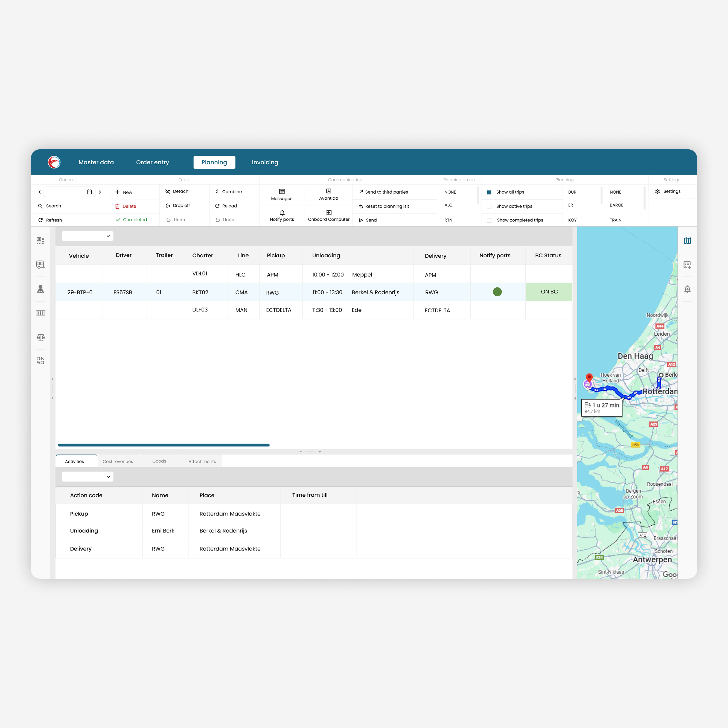728x728 pixels.
Task: Click the Avantida icon
Action: click(328, 191)
